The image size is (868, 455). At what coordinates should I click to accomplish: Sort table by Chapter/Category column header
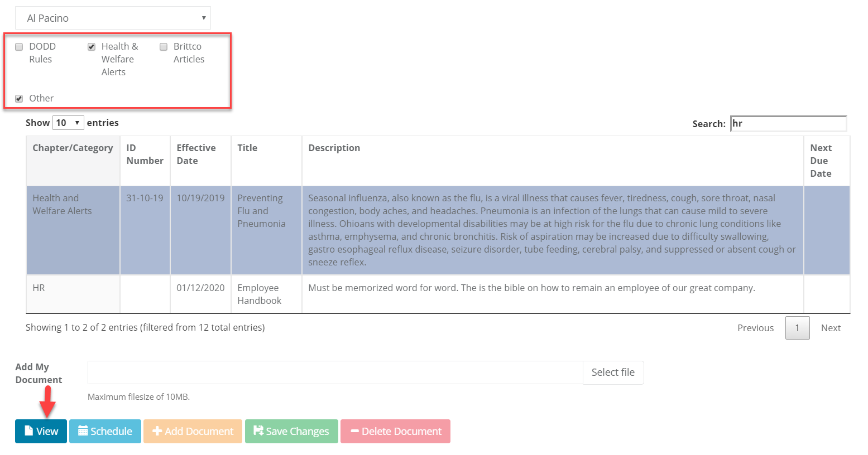pyautogui.click(x=73, y=148)
